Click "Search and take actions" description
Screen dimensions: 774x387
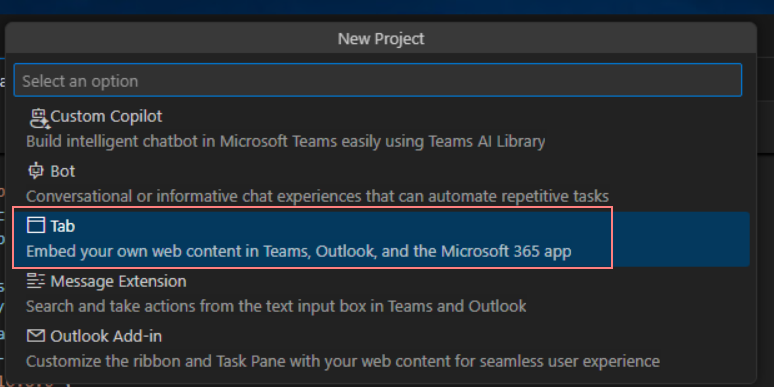pyautogui.click(x=276, y=307)
